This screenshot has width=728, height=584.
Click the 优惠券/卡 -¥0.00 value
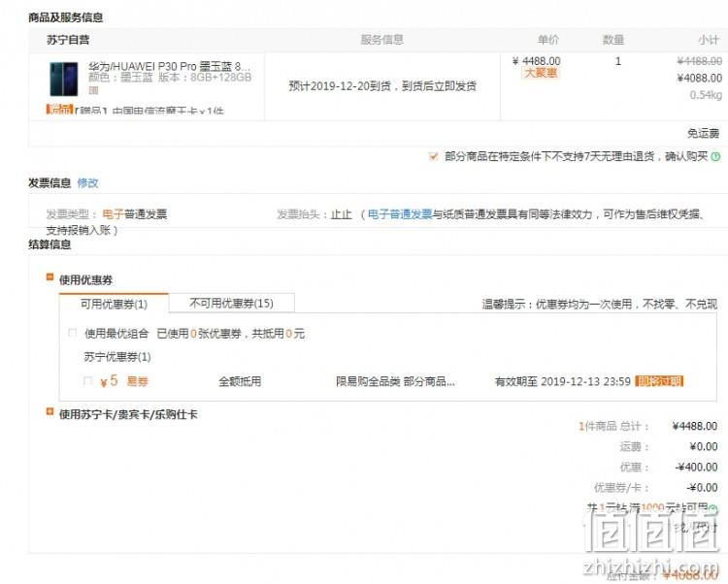click(x=702, y=488)
